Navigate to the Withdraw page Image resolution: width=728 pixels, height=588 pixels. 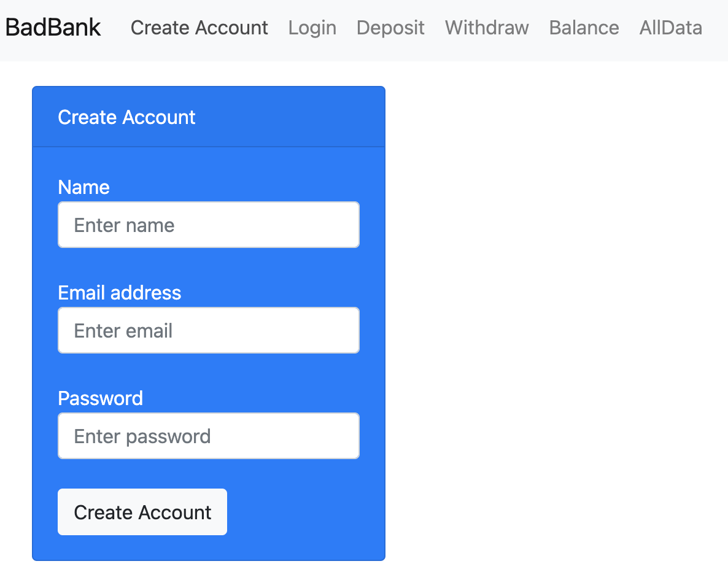click(486, 28)
